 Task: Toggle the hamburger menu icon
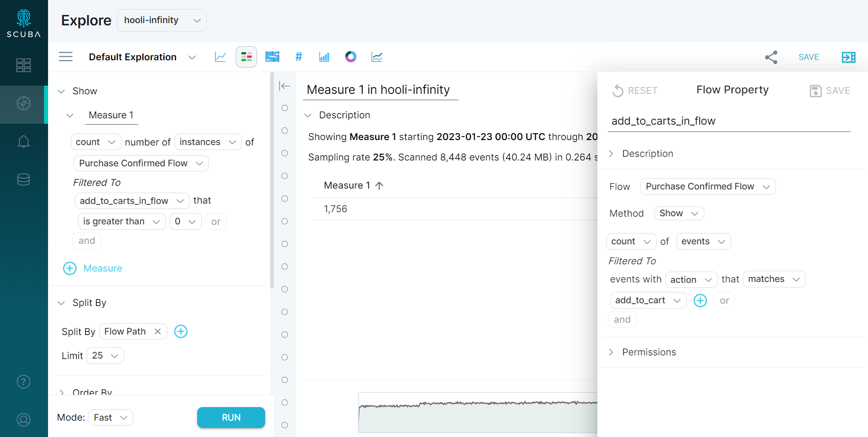66,57
